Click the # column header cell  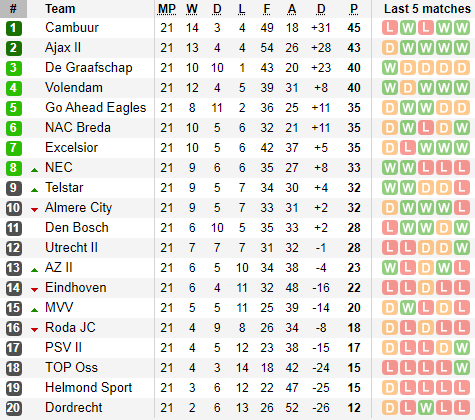[x=13, y=9]
